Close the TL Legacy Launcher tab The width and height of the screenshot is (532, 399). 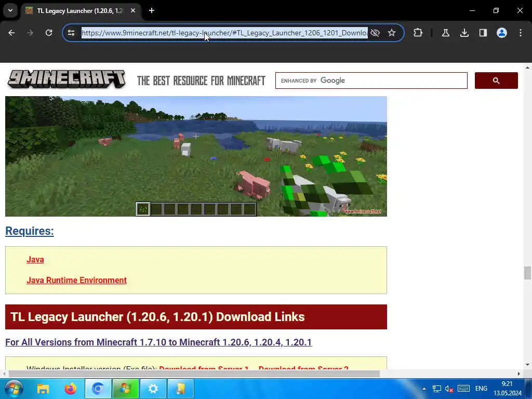tap(133, 10)
